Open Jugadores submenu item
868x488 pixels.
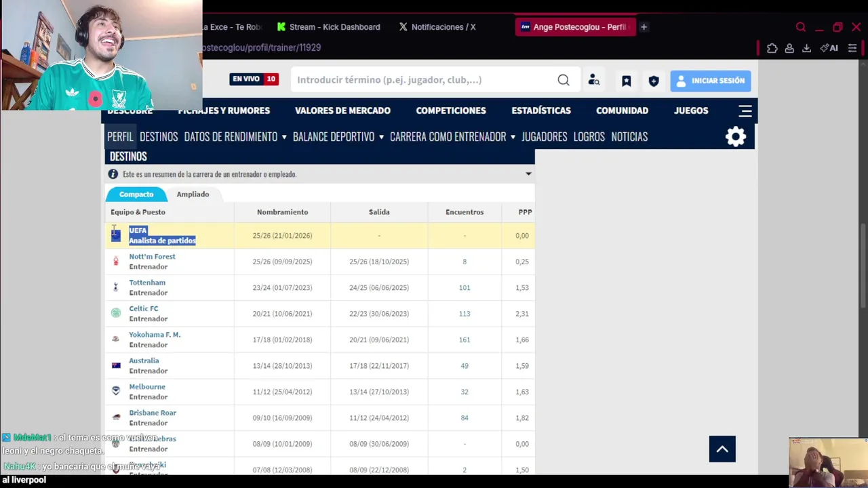tap(544, 136)
